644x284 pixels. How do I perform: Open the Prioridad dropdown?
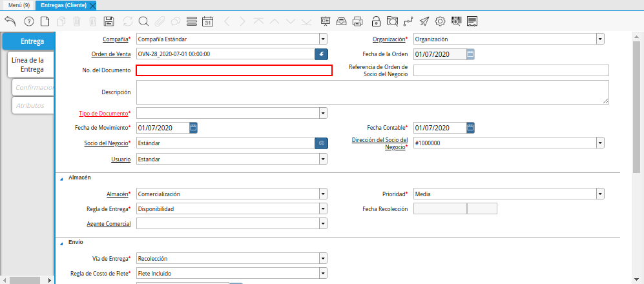pyautogui.click(x=601, y=194)
